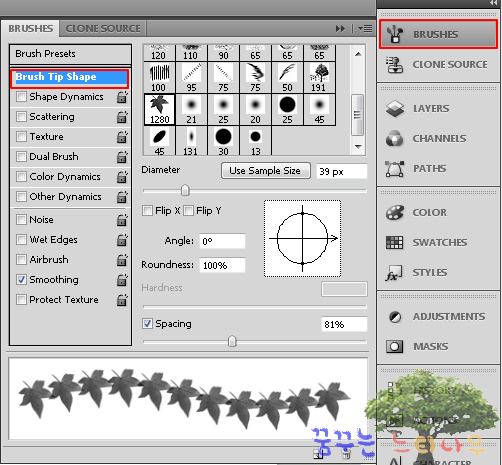Screen dimensions: 502x465
Task: Enable the Shape Dynamics checkbox
Action: point(21,97)
